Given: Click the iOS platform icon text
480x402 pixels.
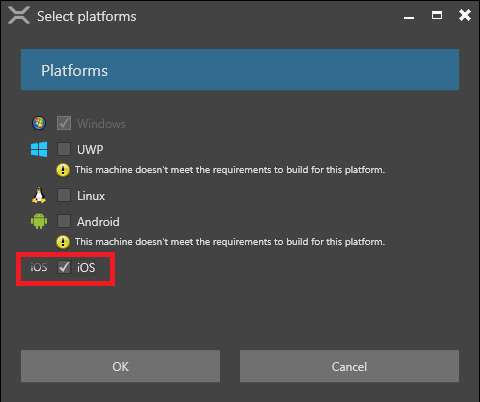Looking at the screenshot, I should click(x=39, y=267).
